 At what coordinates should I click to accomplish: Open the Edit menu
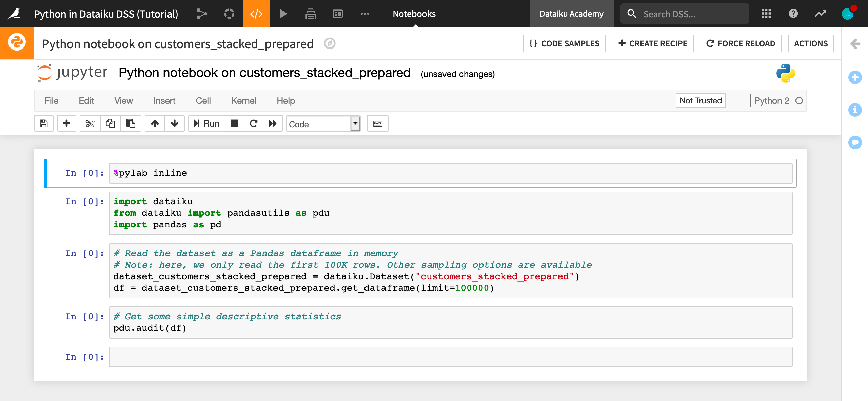point(86,101)
